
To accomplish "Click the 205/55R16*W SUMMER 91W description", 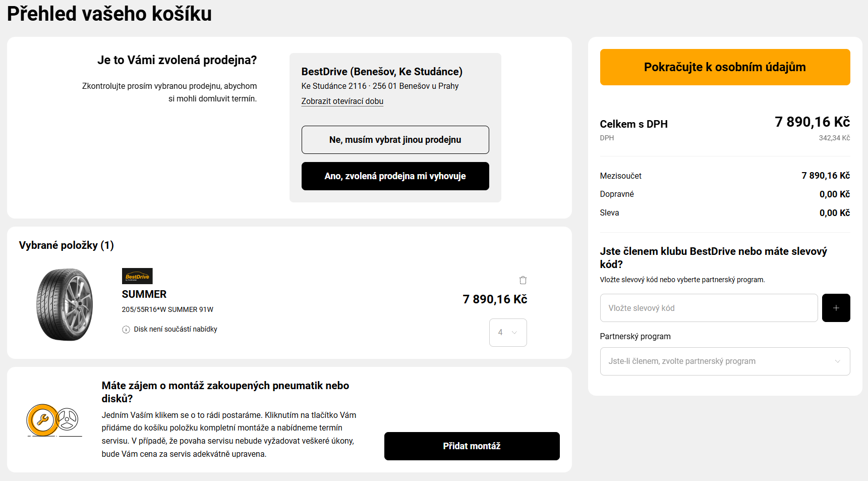I will coord(167,309).
